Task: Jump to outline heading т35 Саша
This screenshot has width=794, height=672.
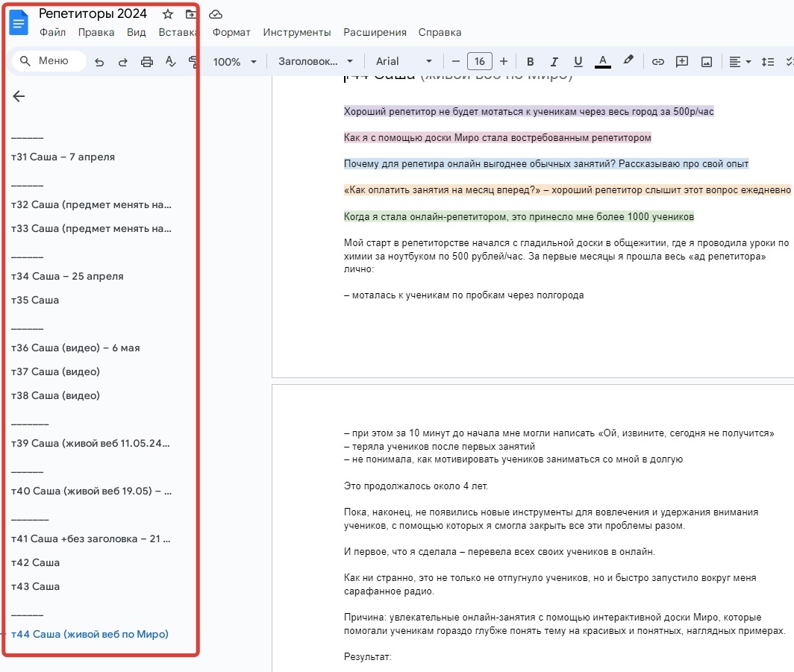Action: click(x=35, y=300)
